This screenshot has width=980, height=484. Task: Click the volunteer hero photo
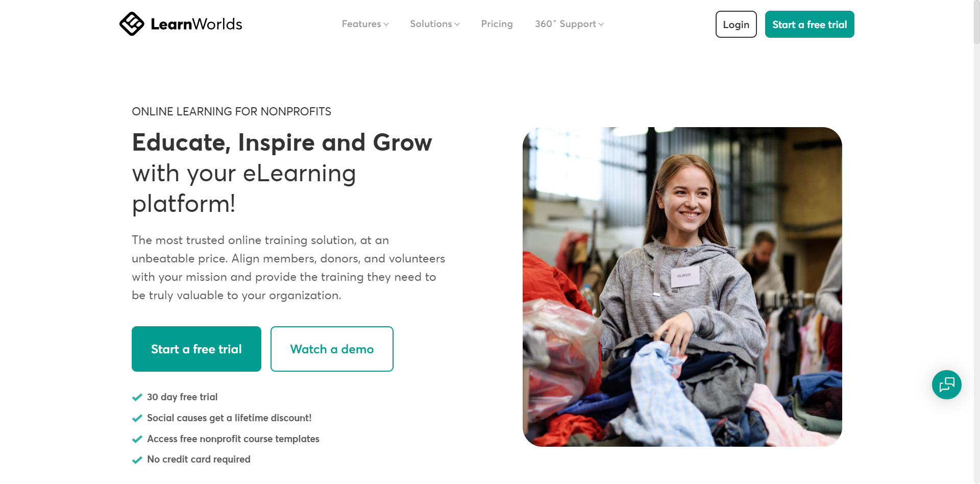point(682,287)
